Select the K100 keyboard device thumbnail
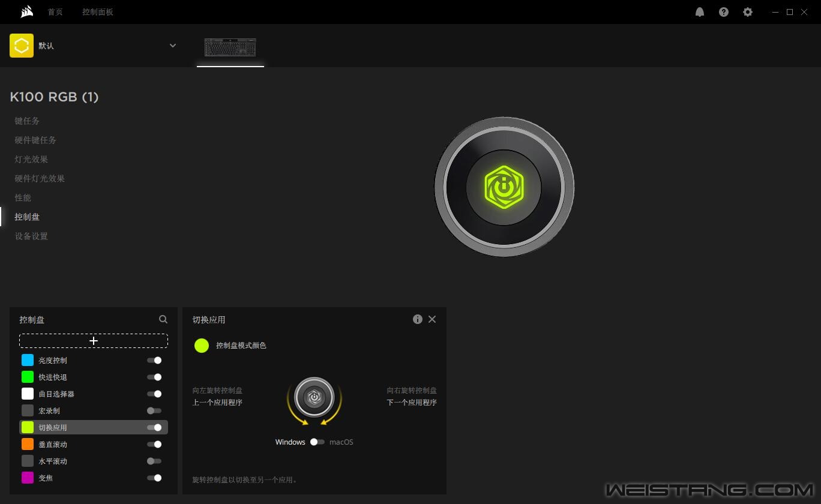This screenshot has height=504, width=821. click(230, 47)
